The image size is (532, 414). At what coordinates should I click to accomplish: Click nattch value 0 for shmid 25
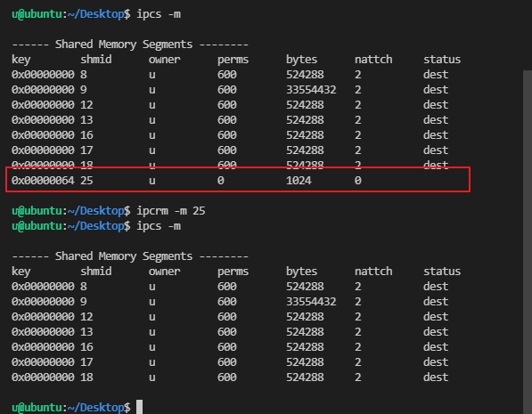(x=358, y=181)
